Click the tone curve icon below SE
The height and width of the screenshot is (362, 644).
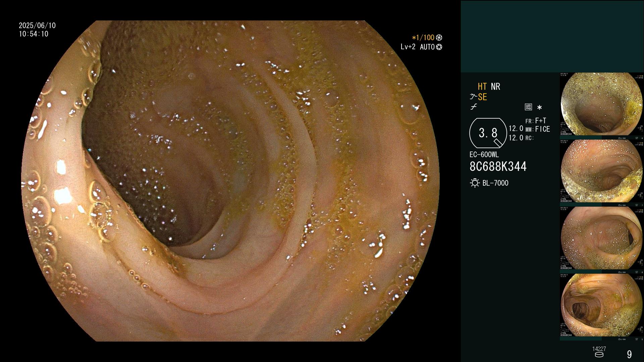point(474,107)
